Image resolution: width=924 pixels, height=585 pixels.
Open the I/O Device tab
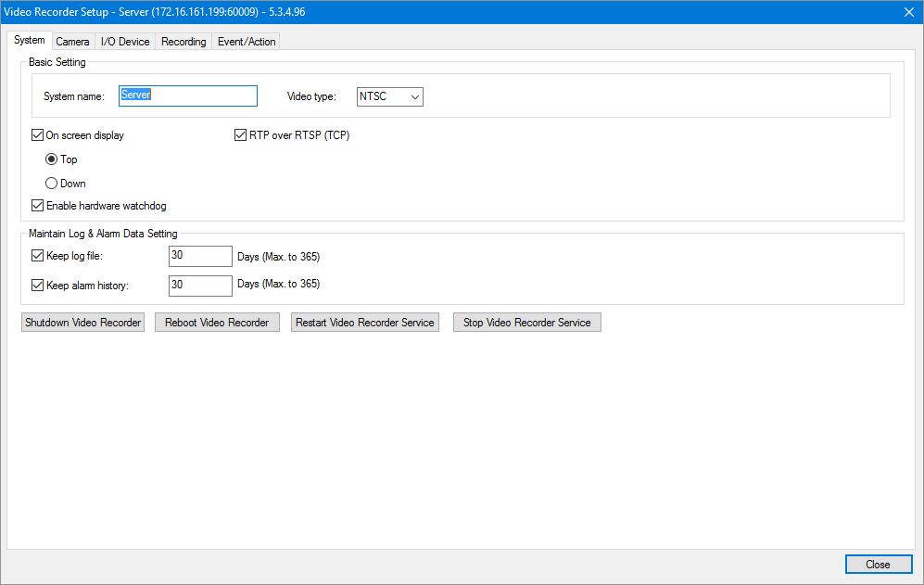(125, 42)
